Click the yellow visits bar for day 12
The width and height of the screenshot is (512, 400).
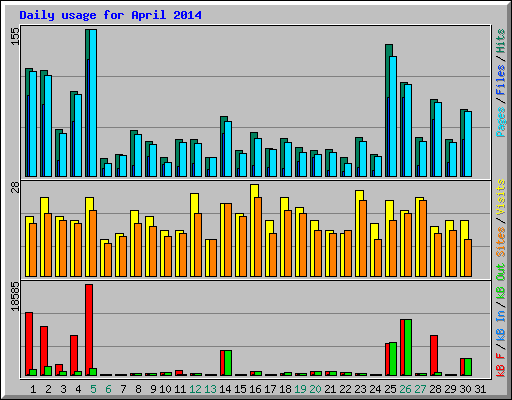(x=193, y=235)
